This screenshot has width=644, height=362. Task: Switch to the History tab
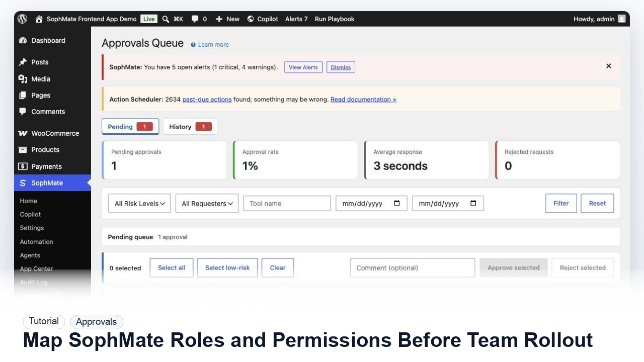[190, 127]
